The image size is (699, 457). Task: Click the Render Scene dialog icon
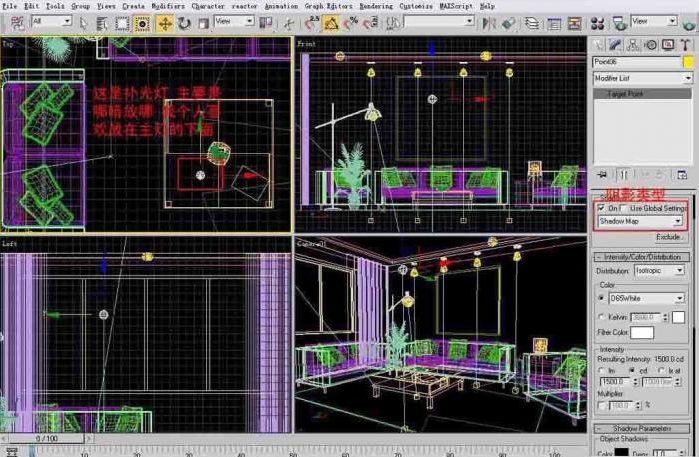click(x=619, y=23)
